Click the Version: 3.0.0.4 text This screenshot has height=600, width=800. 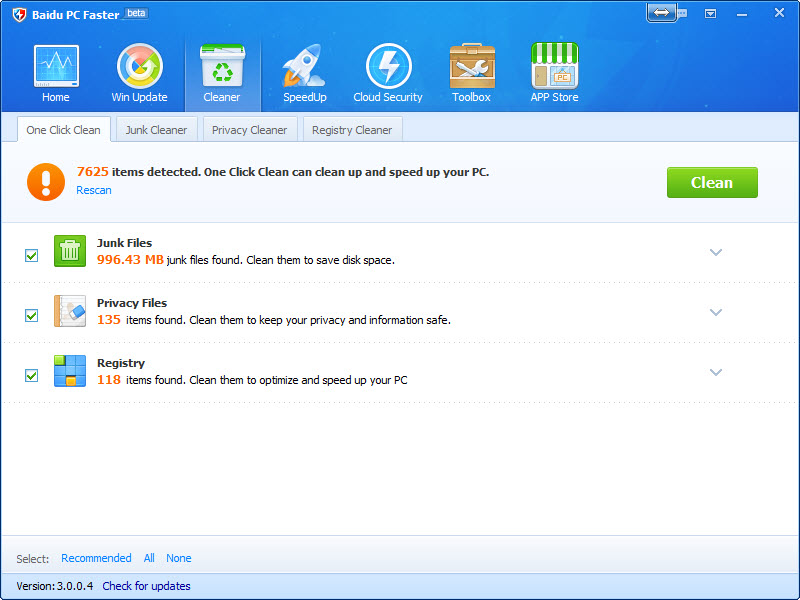pyautogui.click(x=55, y=586)
